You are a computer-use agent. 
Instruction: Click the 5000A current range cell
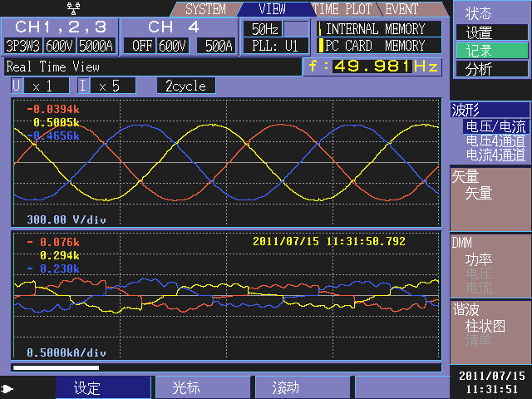tap(96, 46)
